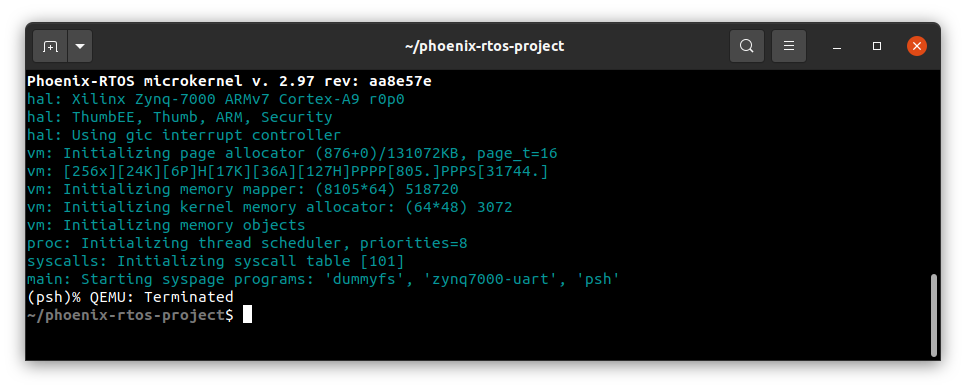The width and height of the screenshot is (966, 389).
Task: Maximize the terminal window
Action: point(877,46)
